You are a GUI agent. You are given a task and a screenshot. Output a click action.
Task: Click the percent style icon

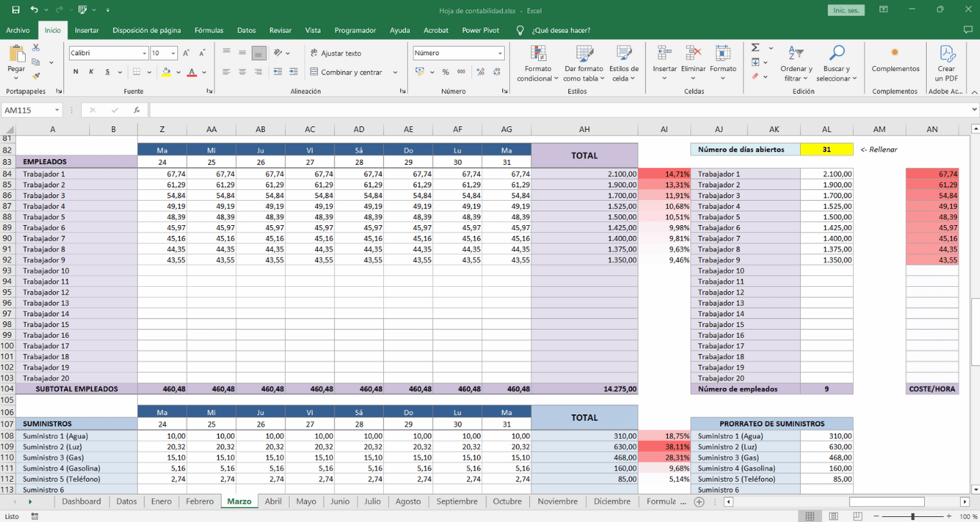point(446,72)
